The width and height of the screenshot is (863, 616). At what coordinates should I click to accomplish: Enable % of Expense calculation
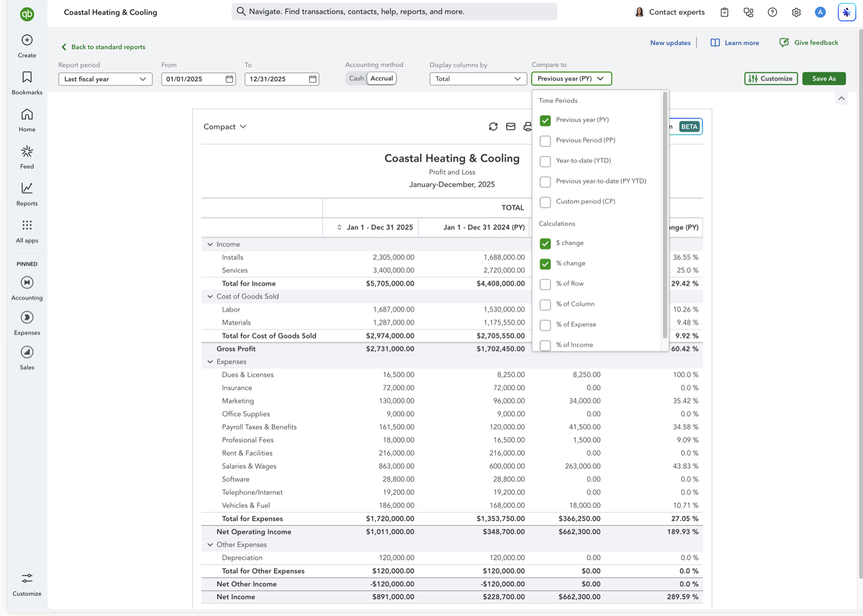(545, 325)
